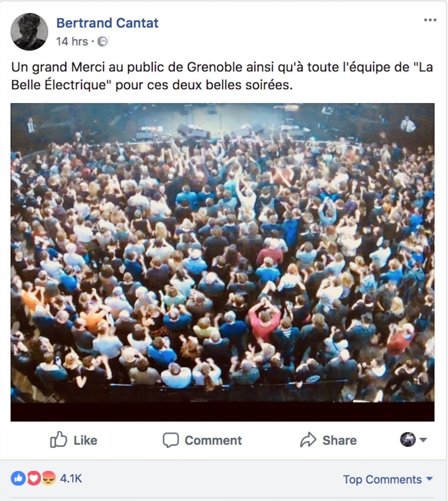Click the angry face reaction icon
Image resolution: width=448 pixels, height=501 pixels.
tap(48, 478)
